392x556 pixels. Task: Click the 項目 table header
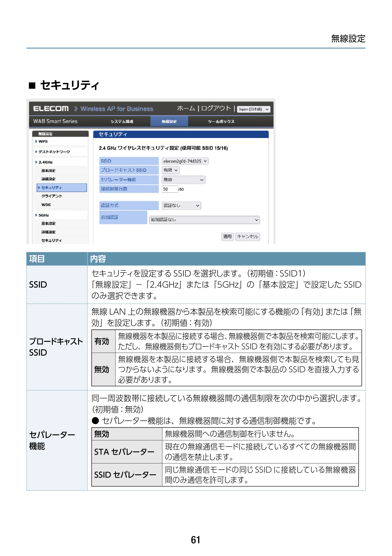pyautogui.click(x=57, y=259)
